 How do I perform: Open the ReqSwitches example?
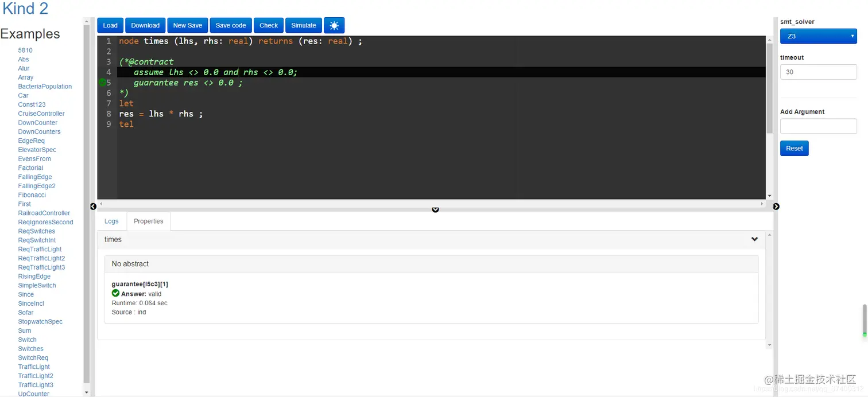[x=37, y=231]
